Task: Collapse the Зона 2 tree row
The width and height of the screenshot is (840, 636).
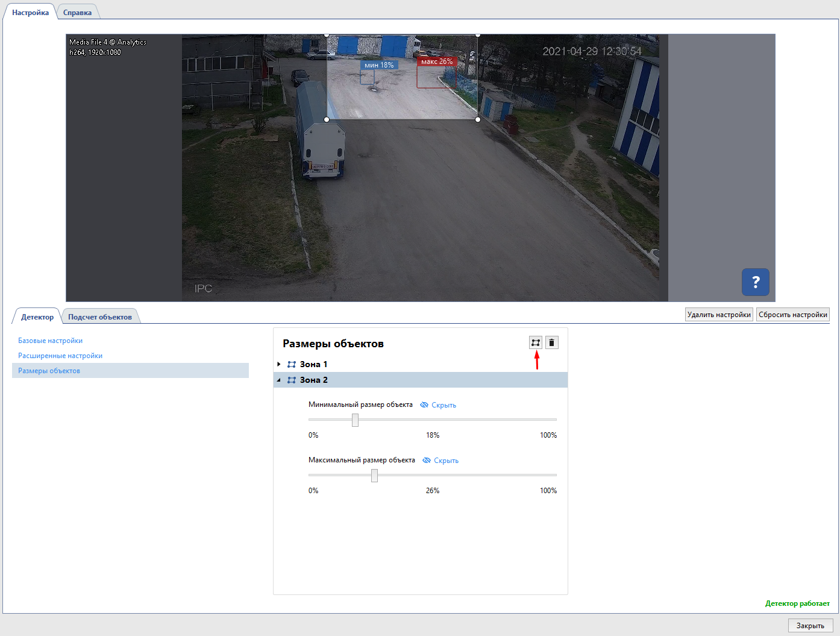Action: point(278,380)
